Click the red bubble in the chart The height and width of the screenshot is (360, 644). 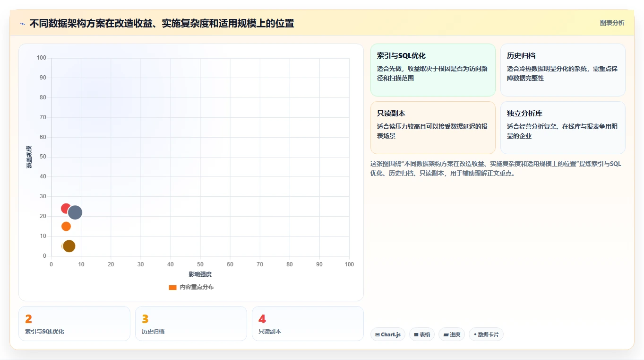pyautogui.click(x=65, y=208)
